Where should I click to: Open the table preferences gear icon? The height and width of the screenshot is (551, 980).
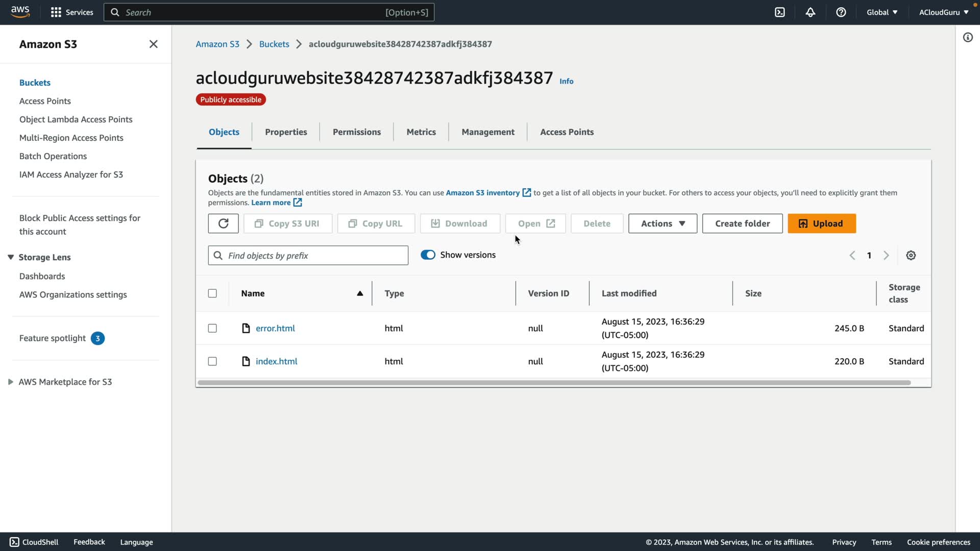[911, 256]
